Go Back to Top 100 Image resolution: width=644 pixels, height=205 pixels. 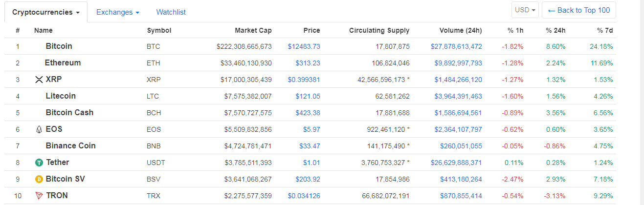tap(578, 10)
